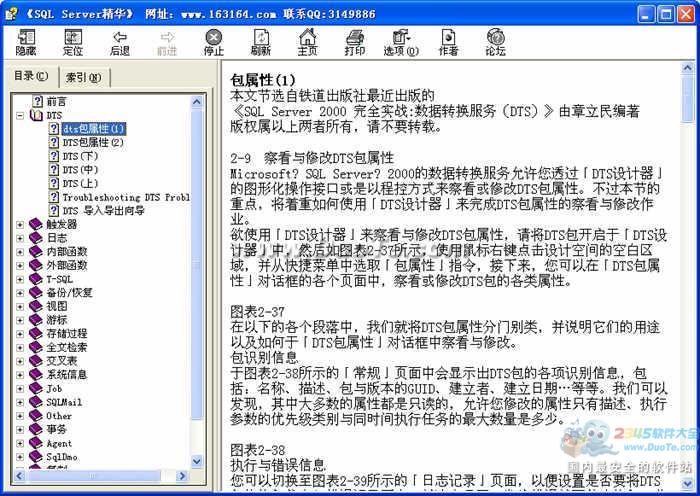Viewport: 700px width, 496px height.
Task: Click the 2-9 察看与修改DTS包属性 heading
Action: point(312,158)
